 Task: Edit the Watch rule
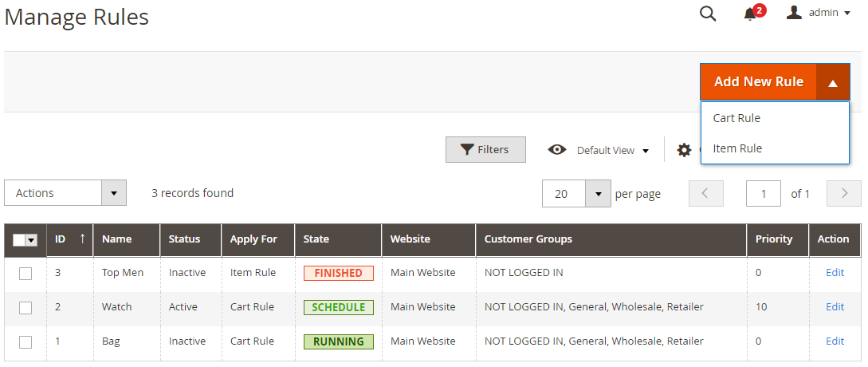[835, 307]
